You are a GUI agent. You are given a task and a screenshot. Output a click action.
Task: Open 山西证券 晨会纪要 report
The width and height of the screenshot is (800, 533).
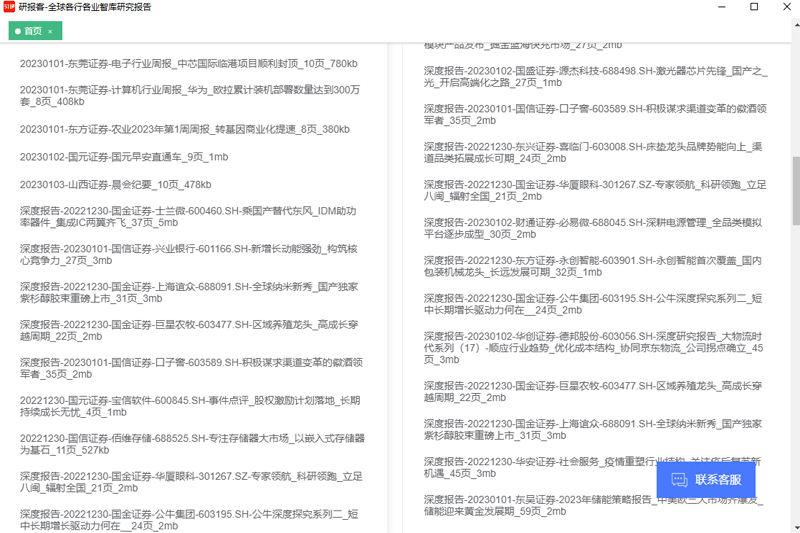coord(115,185)
